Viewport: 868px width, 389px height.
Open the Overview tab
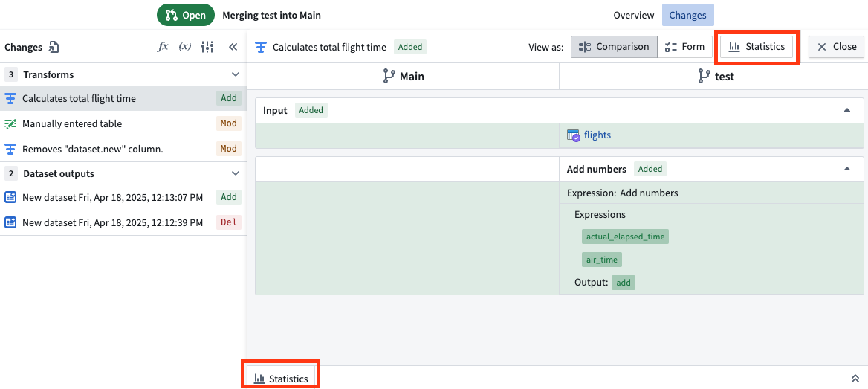(633, 15)
